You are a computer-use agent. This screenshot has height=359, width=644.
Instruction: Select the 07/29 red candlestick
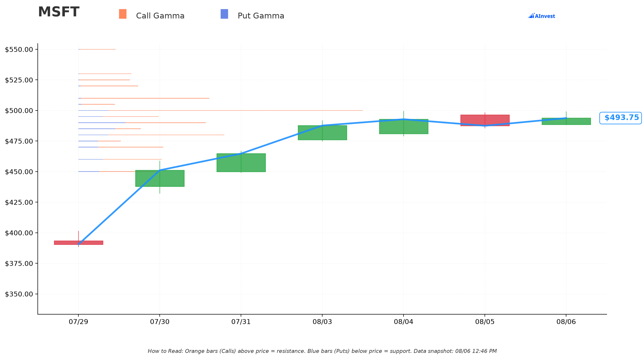pyautogui.click(x=78, y=242)
